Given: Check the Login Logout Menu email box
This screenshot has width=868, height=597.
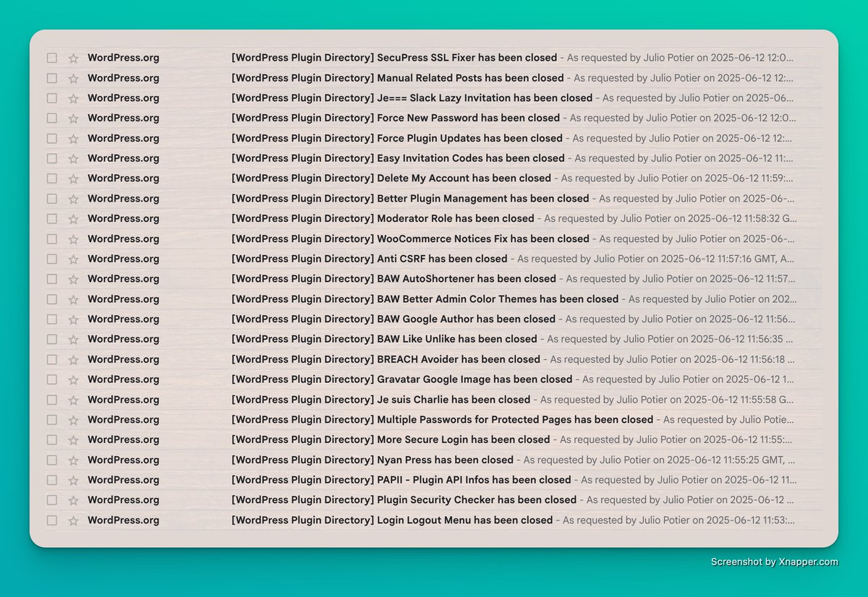Looking at the screenshot, I should pyautogui.click(x=52, y=520).
